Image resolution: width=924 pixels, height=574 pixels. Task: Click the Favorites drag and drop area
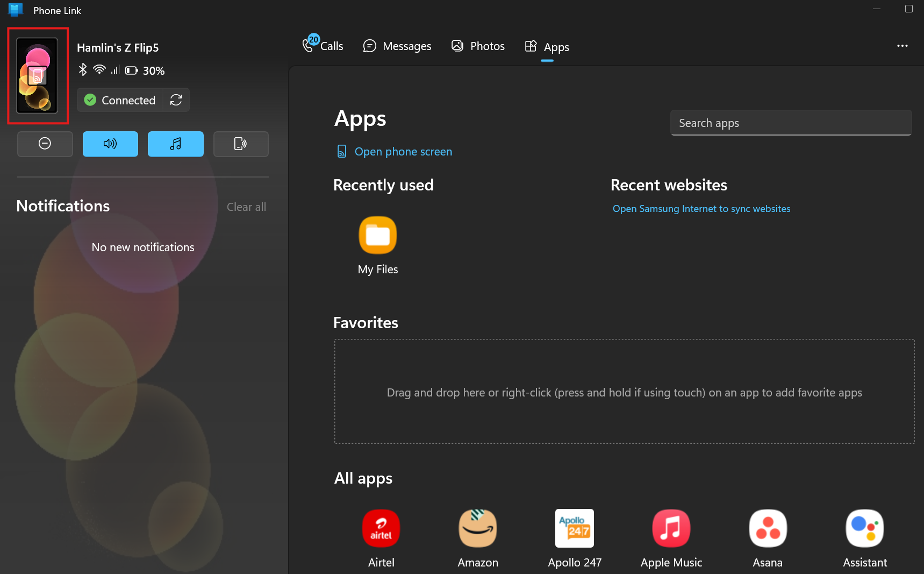point(624,392)
